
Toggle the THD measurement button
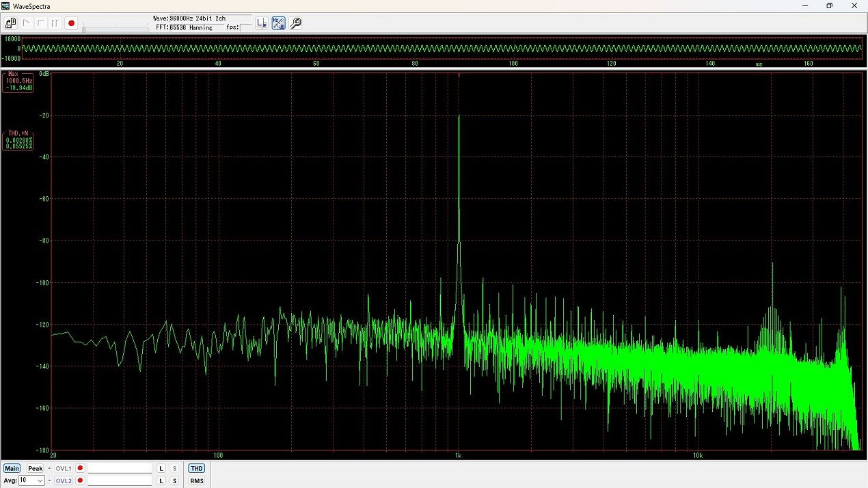click(x=196, y=469)
